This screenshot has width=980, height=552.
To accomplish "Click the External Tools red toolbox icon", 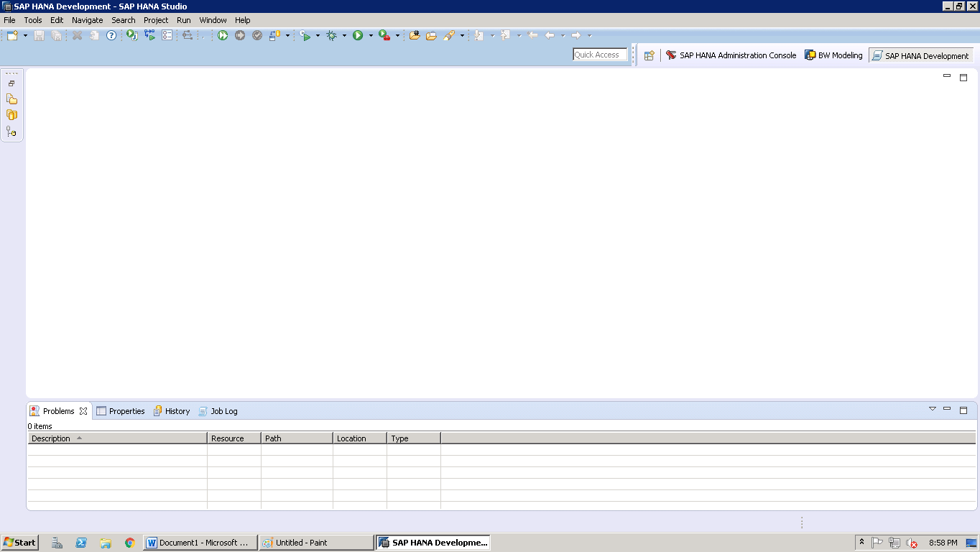I will (384, 35).
